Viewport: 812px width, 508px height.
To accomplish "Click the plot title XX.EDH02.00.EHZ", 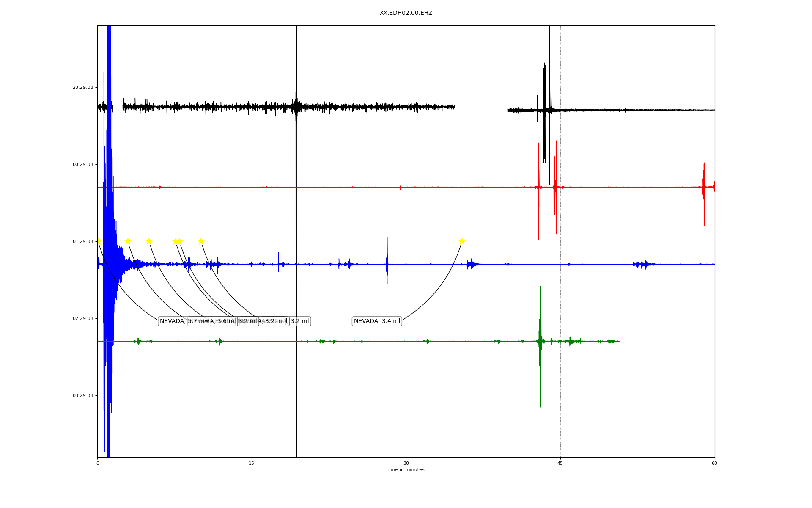I will point(406,13).
